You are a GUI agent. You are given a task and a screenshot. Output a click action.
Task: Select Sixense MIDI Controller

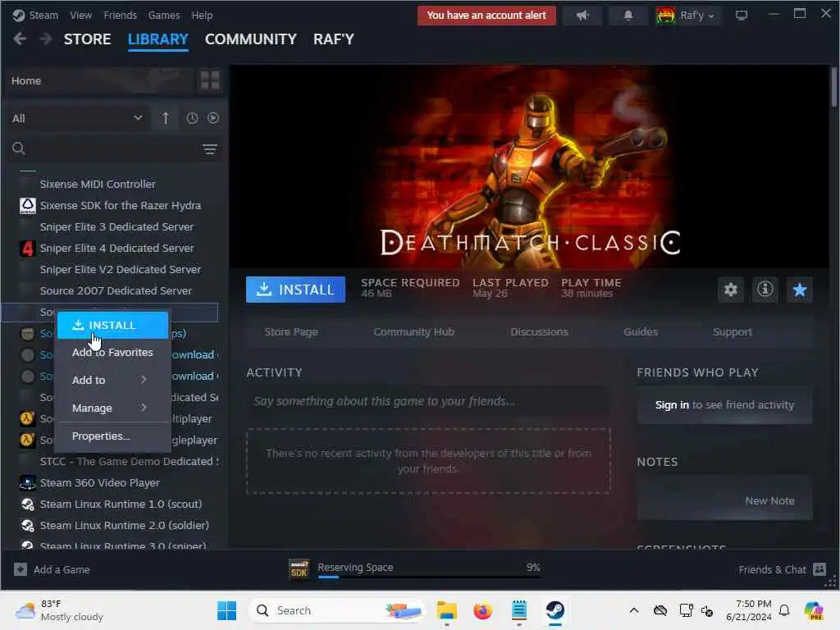click(x=98, y=184)
